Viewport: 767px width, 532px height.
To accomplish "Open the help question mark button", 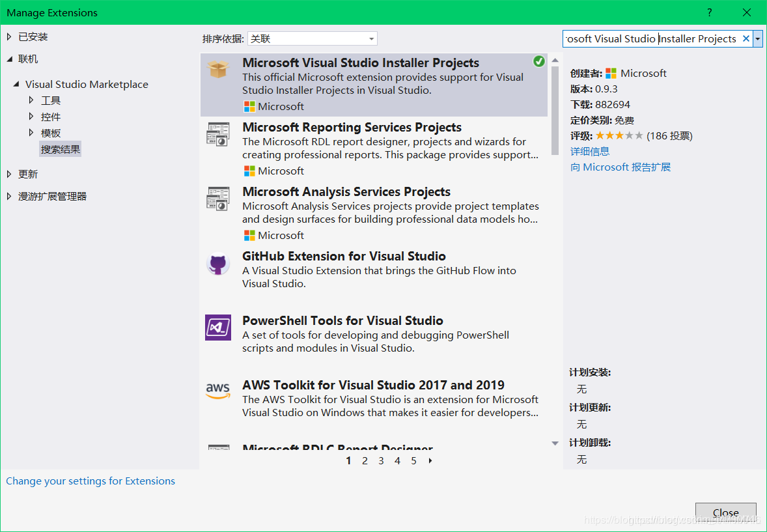I will click(709, 13).
